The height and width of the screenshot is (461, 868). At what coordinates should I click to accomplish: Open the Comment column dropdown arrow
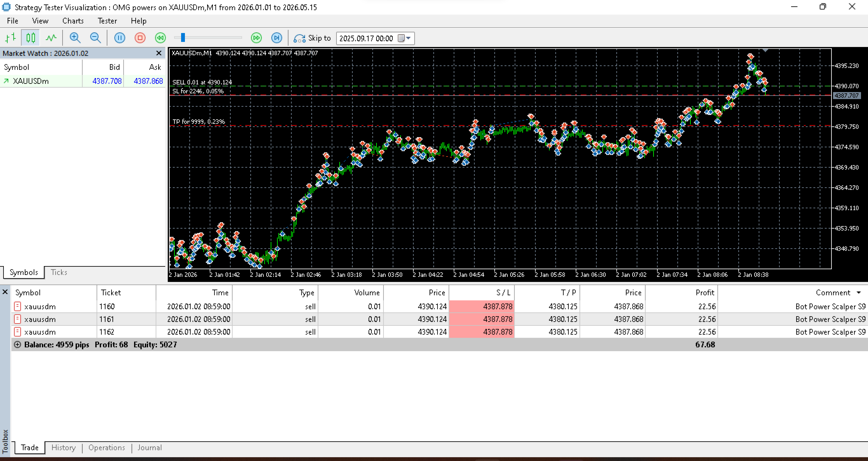click(x=858, y=293)
